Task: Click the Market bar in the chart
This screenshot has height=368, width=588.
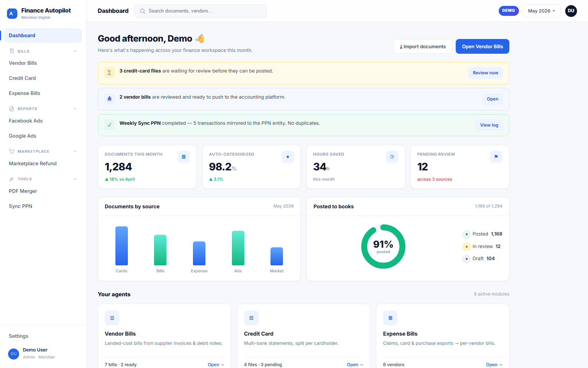Action: (277, 256)
